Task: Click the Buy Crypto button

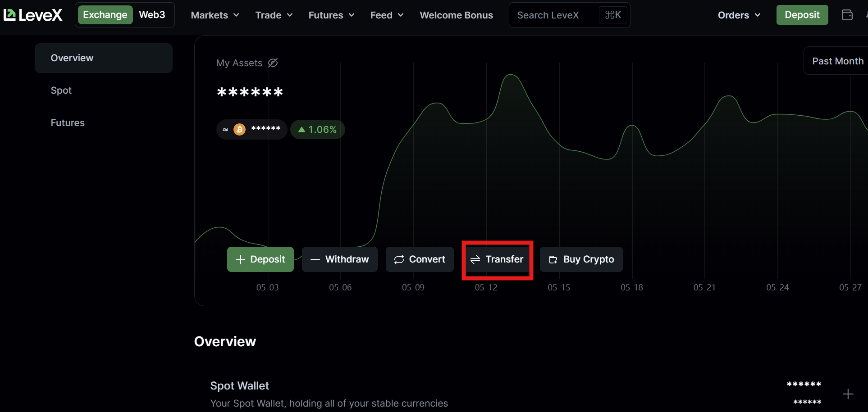Action: pyautogui.click(x=581, y=259)
